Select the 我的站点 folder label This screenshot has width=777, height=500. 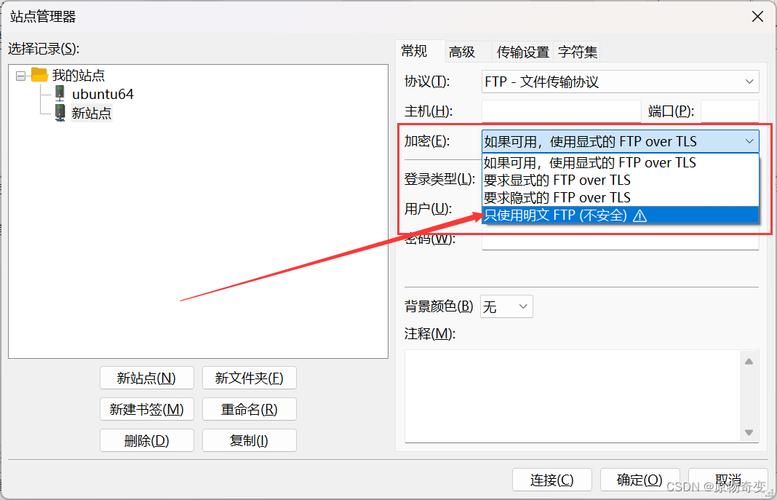point(78,75)
